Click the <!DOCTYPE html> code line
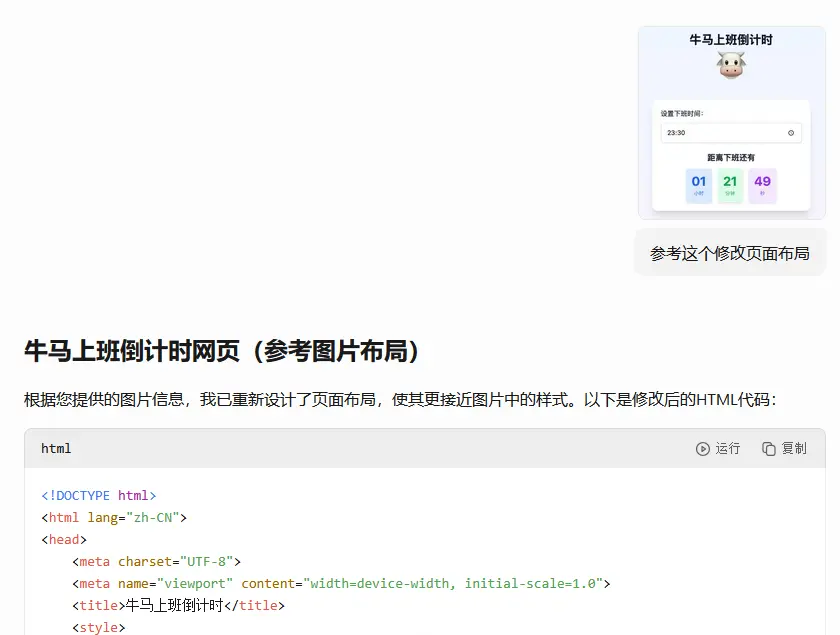 click(99, 496)
